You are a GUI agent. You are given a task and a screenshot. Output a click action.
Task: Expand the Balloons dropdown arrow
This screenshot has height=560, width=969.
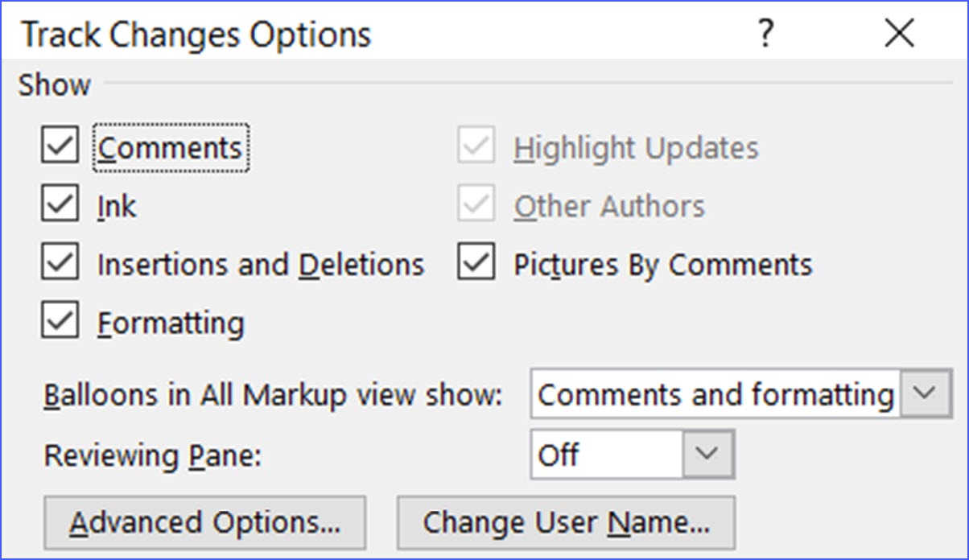(926, 394)
